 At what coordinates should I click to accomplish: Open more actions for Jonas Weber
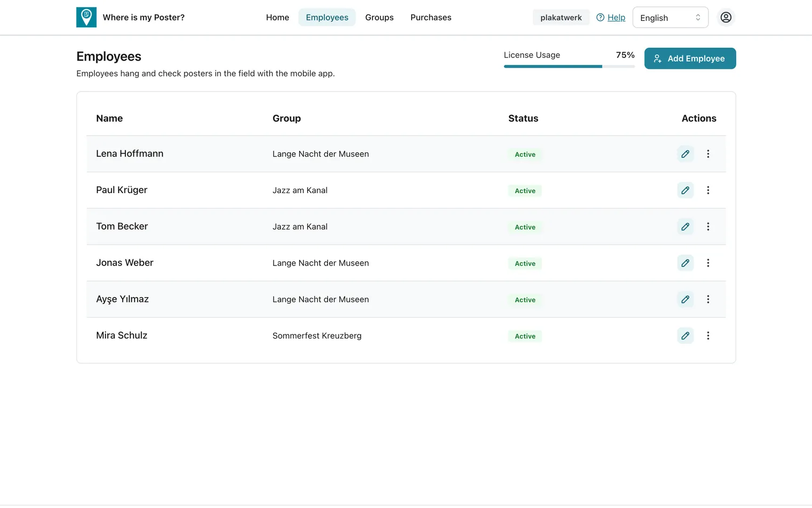click(x=708, y=263)
